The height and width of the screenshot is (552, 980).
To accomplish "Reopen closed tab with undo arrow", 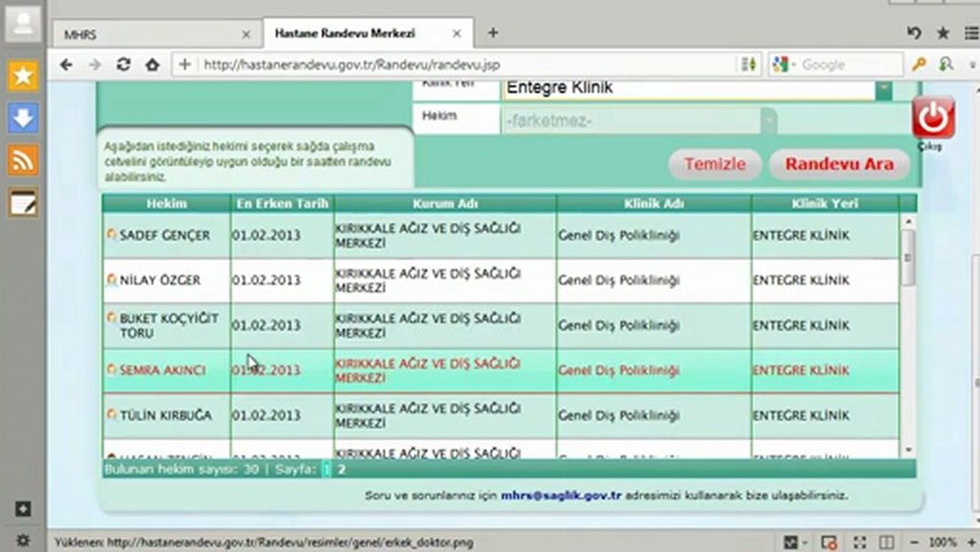I will tap(913, 33).
